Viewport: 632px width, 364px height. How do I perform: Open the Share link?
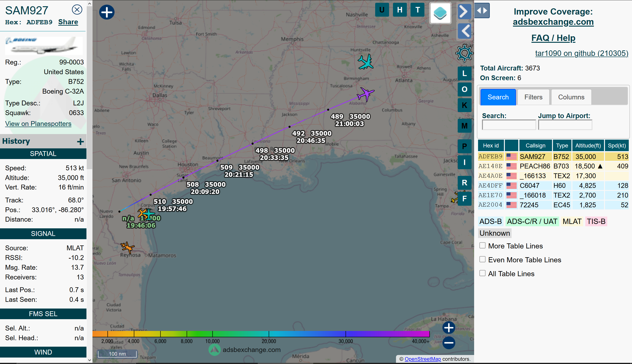68,22
